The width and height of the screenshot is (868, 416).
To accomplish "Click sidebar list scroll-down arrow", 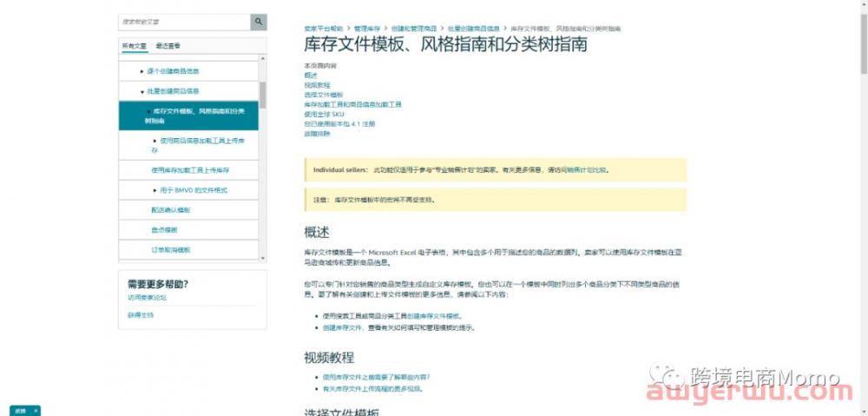I will click(262, 258).
